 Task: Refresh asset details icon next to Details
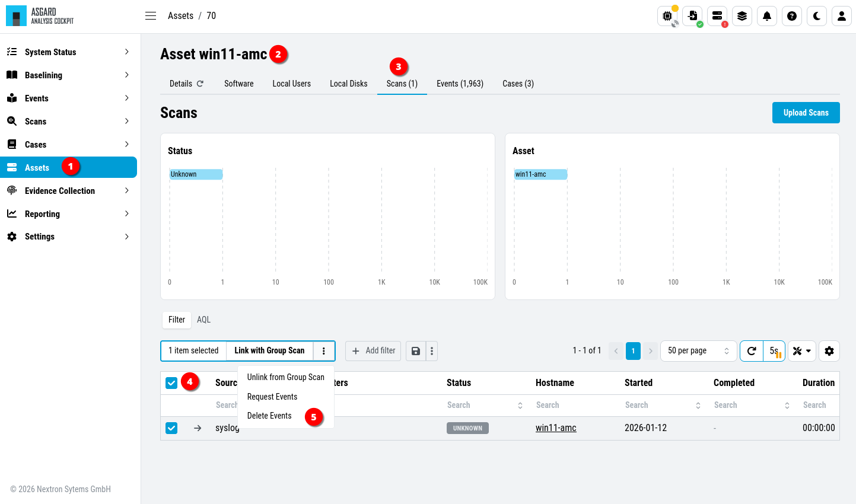[x=200, y=84]
